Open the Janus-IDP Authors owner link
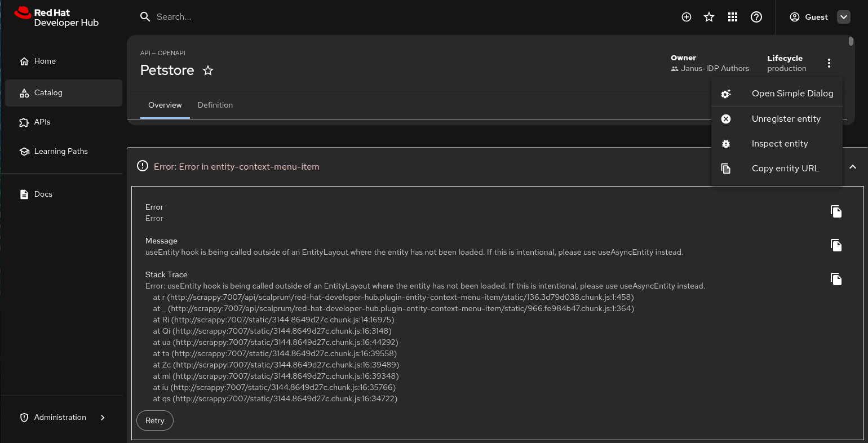This screenshot has height=443, width=868. (x=715, y=69)
